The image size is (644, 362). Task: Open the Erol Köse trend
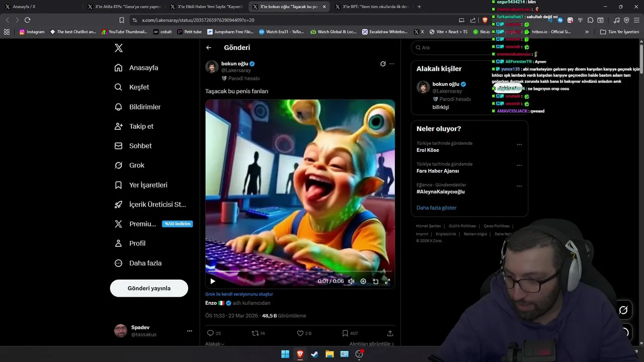click(428, 150)
